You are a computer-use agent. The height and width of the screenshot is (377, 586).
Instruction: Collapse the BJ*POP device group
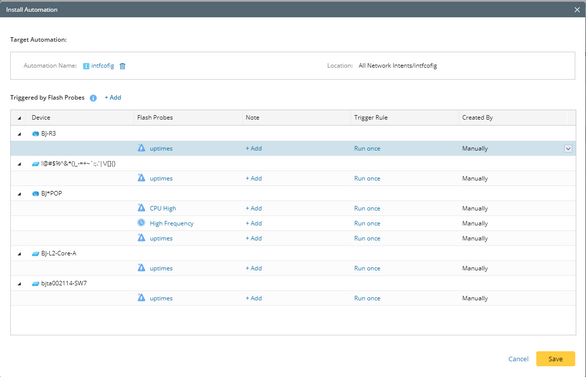tap(19, 194)
